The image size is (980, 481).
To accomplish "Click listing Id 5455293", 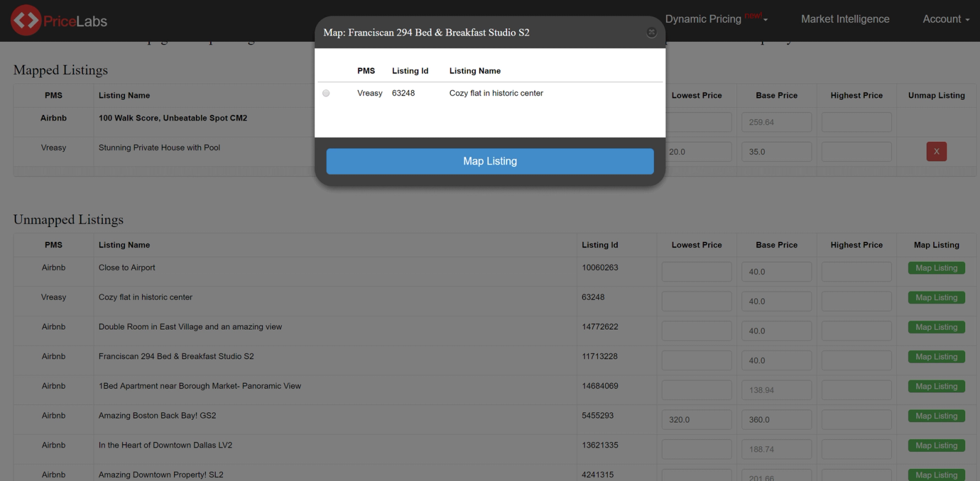I will (x=597, y=416).
